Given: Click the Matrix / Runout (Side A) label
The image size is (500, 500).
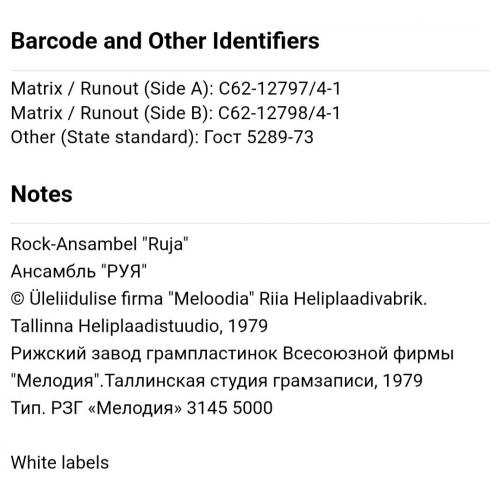Looking at the screenshot, I should pyautogui.click(x=112, y=89).
